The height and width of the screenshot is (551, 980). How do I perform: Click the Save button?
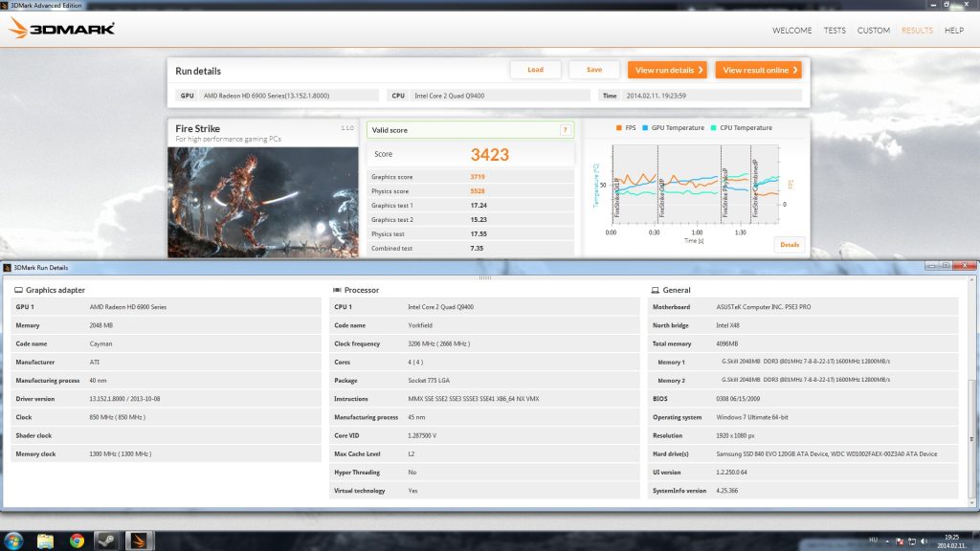click(593, 70)
